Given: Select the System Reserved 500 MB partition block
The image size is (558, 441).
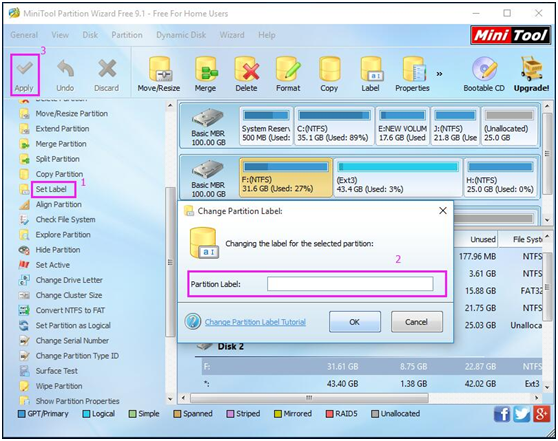Looking at the screenshot, I should coord(266,126).
